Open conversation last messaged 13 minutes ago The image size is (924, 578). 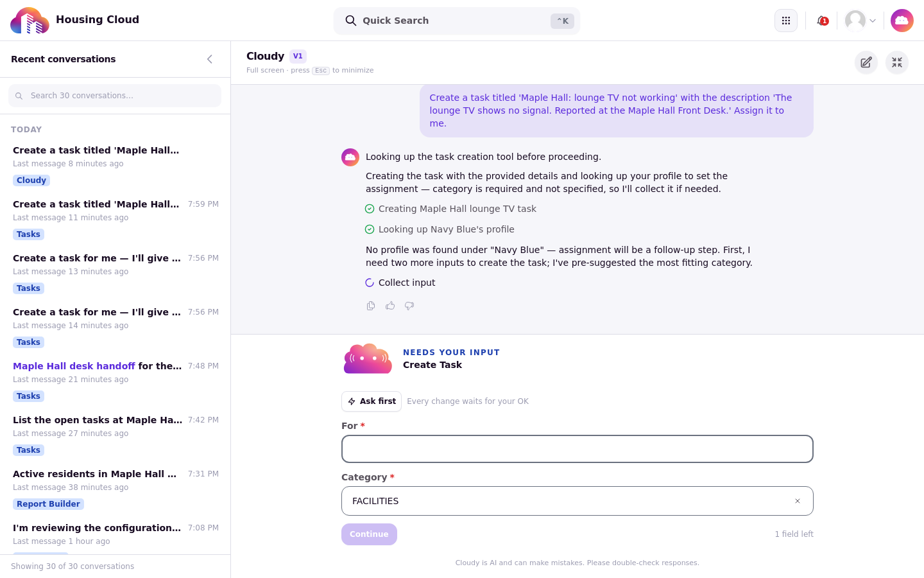116,272
